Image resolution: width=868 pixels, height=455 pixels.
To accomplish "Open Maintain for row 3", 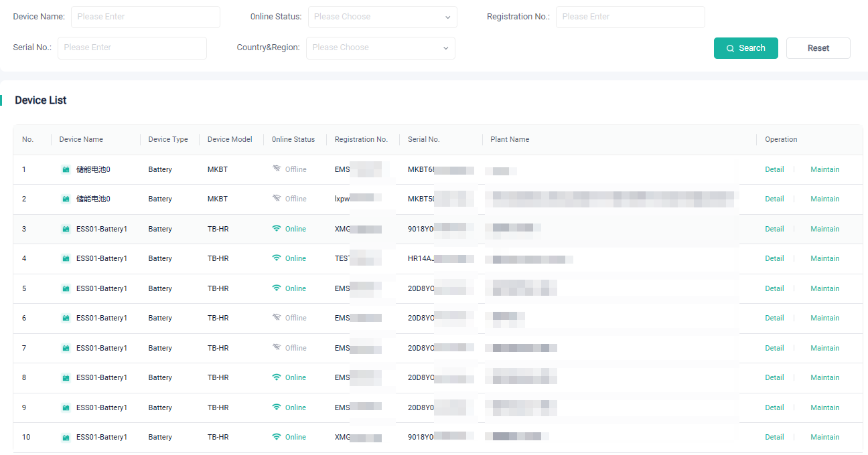I will (825, 229).
